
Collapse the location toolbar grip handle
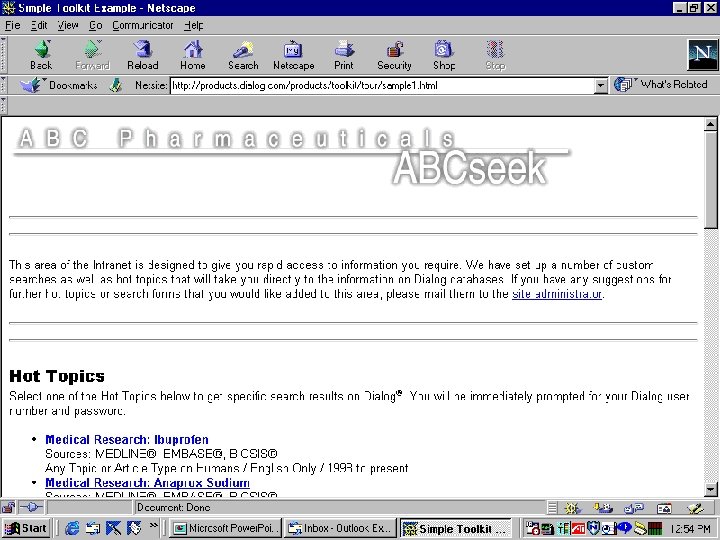[x=3, y=85]
